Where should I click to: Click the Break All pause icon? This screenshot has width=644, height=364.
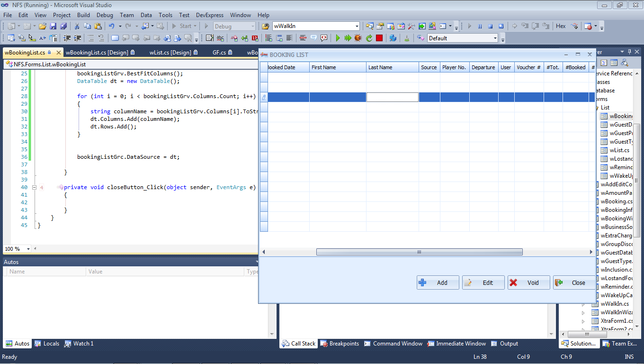coord(480,26)
